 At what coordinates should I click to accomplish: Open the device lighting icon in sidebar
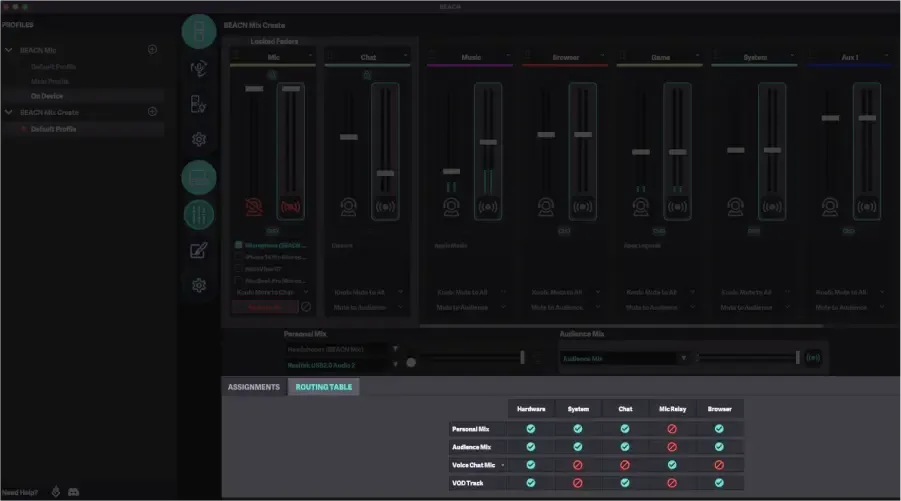[199, 104]
